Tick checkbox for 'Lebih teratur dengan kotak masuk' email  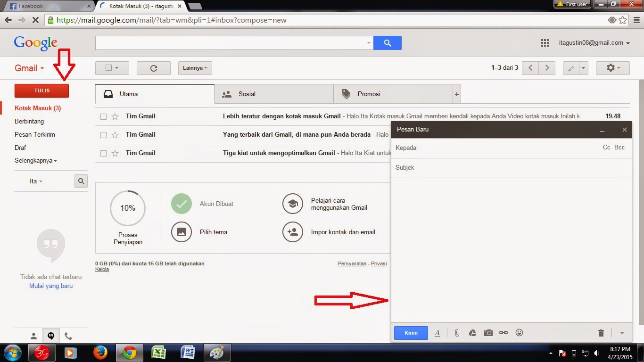pos(103,116)
